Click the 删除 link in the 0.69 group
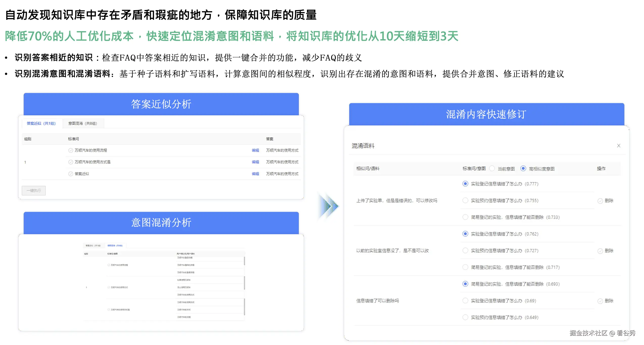 (x=609, y=301)
